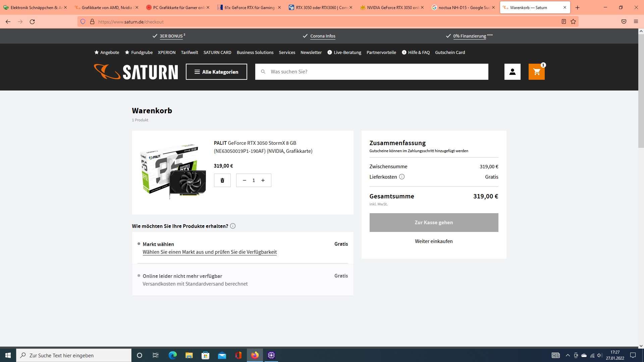
Task: Click Zur Kasse gehen button
Action: [x=434, y=223]
